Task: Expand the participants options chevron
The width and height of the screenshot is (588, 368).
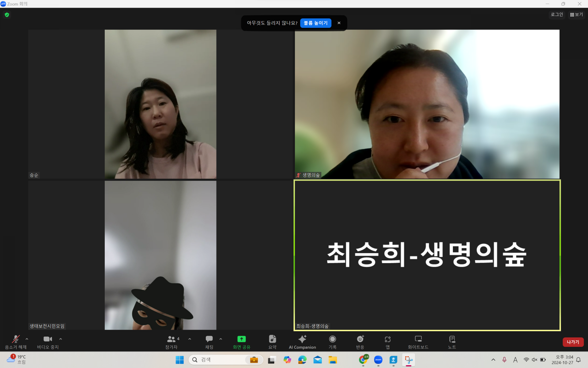Action: pos(190,339)
